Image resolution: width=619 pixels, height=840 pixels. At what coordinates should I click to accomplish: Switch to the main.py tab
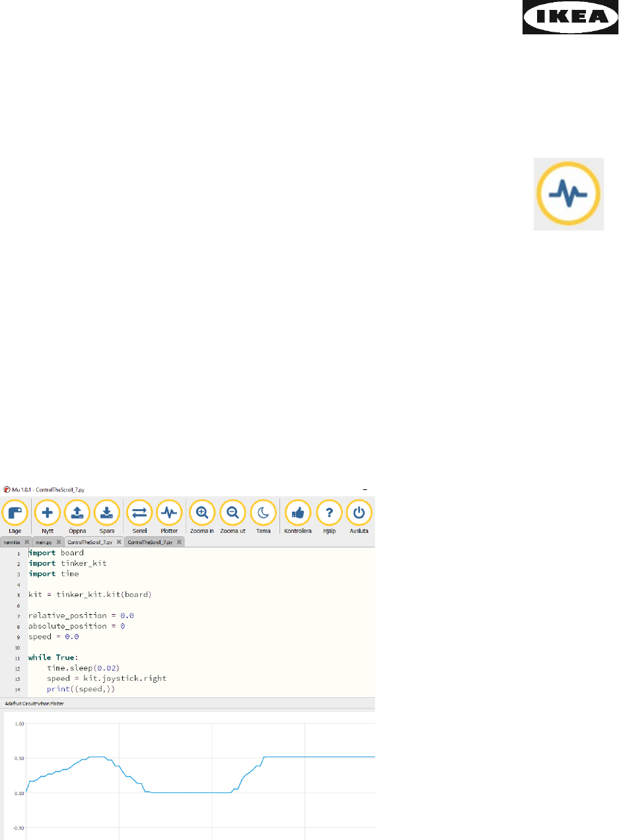coord(44,542)
